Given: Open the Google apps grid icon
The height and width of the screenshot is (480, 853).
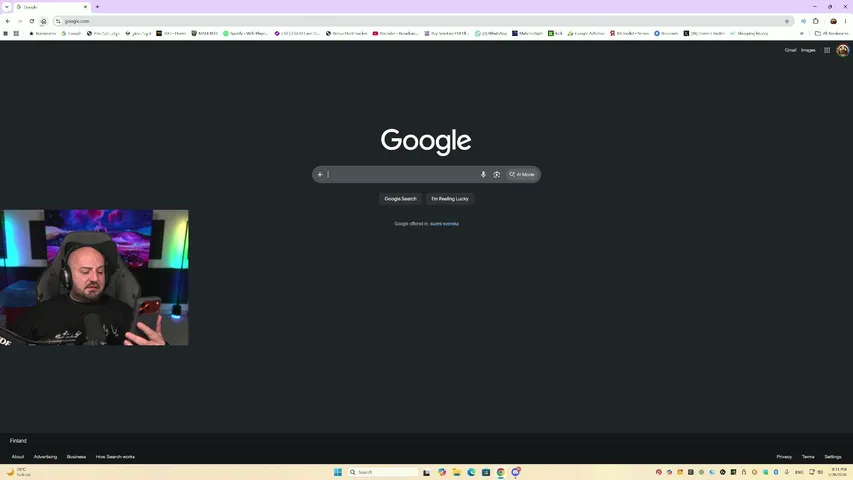Looking at the screenshot, I should coord(827,50).
